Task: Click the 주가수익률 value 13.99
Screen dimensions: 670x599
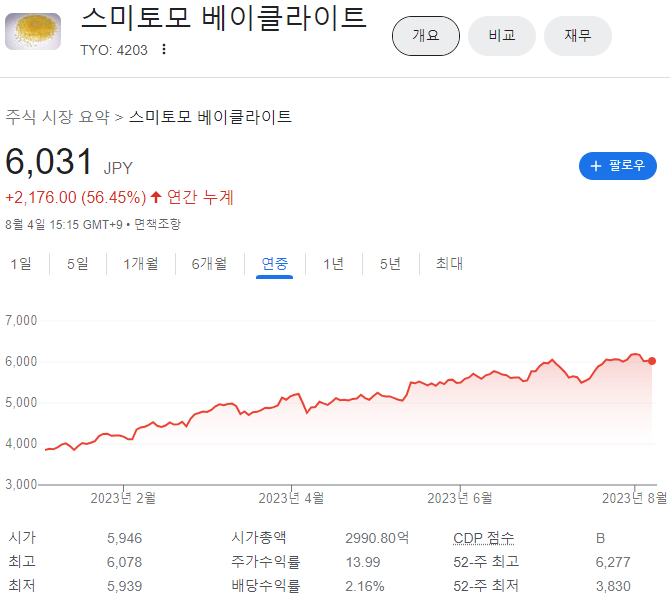Action: 363,562
